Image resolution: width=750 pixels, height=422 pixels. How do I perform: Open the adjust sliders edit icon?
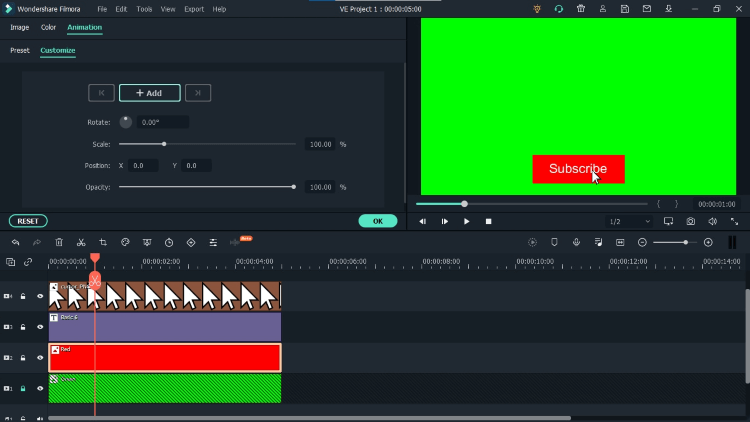[x=213, y=243]
